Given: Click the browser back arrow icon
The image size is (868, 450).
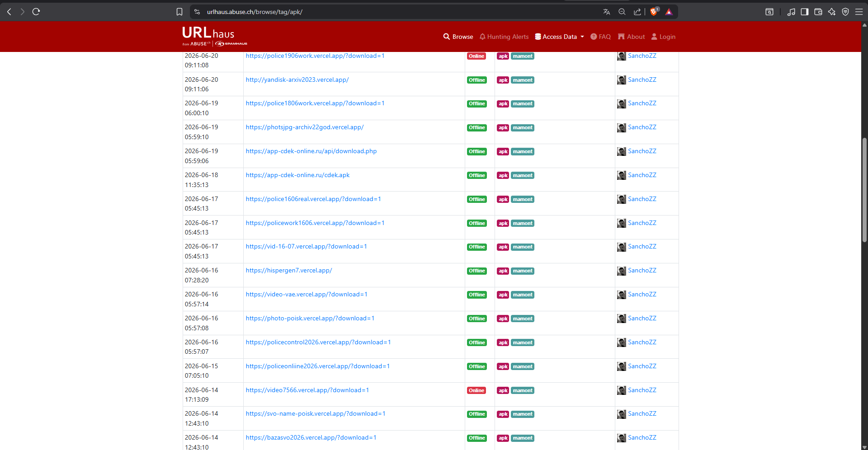Looking at the screenshot, I should click(x=9, y=12).
